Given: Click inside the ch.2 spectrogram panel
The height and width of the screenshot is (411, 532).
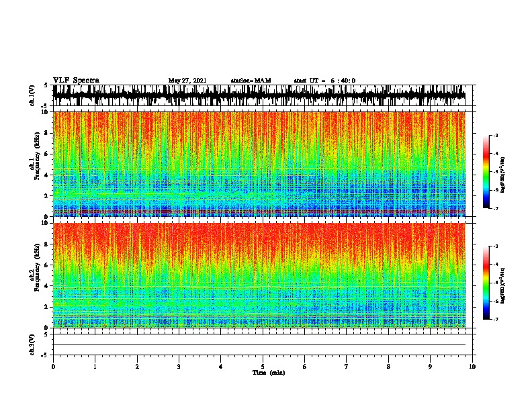Looking at the screenshot, I should coord(259,275).
